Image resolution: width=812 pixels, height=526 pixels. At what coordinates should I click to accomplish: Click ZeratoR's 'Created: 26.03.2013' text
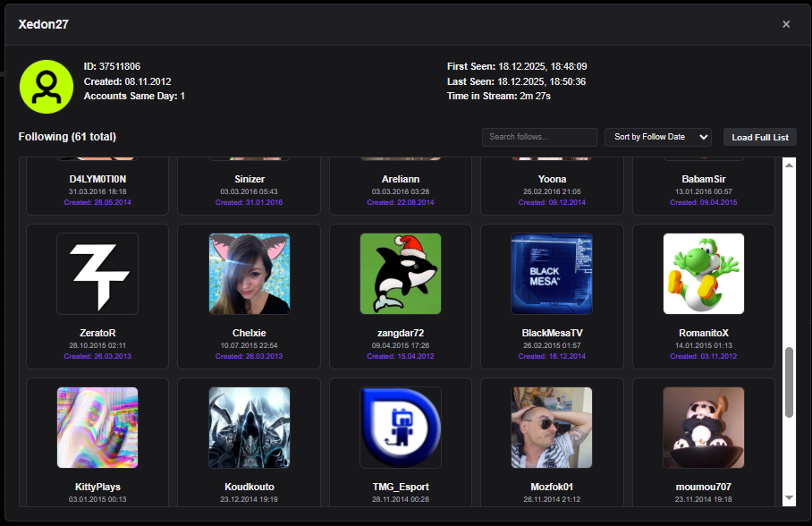click(97, 357)
